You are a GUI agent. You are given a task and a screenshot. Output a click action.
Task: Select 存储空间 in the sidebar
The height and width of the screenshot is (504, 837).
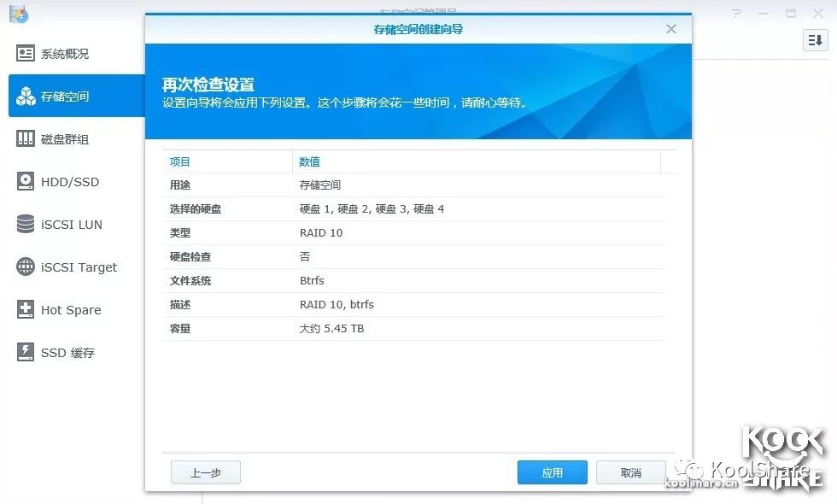tap(76, 96)
